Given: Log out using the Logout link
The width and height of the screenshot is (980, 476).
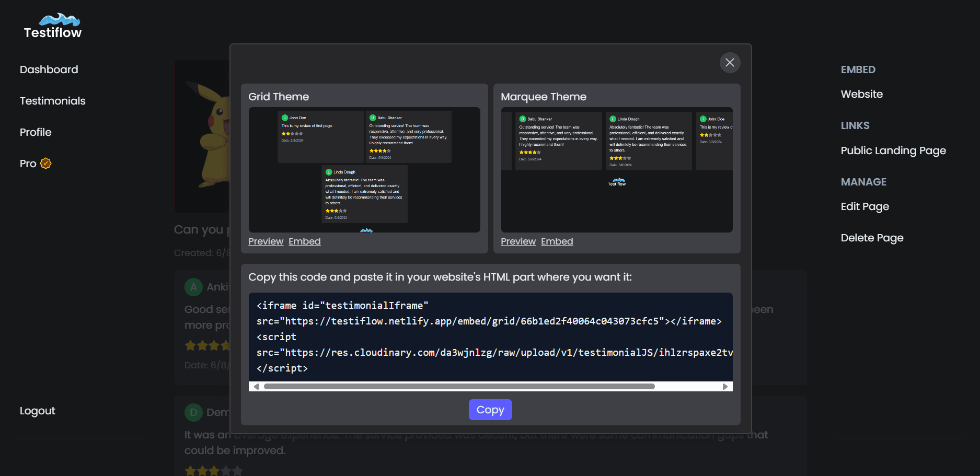Looking at the screenshot, I should [x=38, y=411].
